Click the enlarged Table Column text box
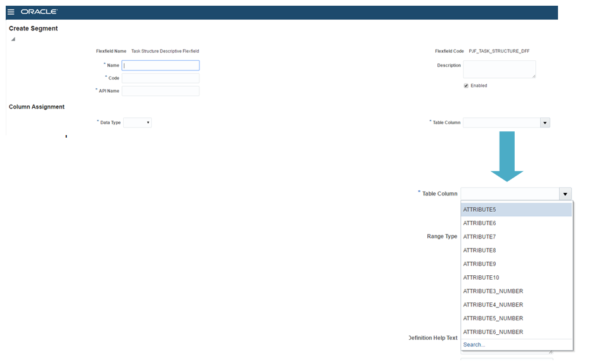Screen dimensions: 591x364 (510, 194)
